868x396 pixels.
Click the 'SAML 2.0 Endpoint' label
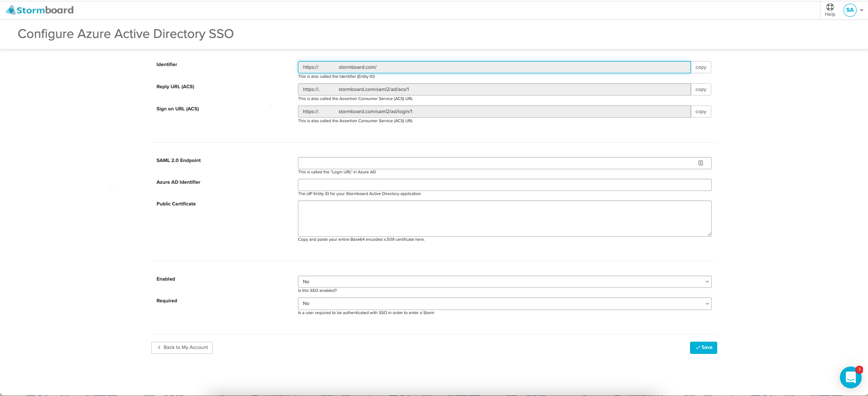[178, 160]
